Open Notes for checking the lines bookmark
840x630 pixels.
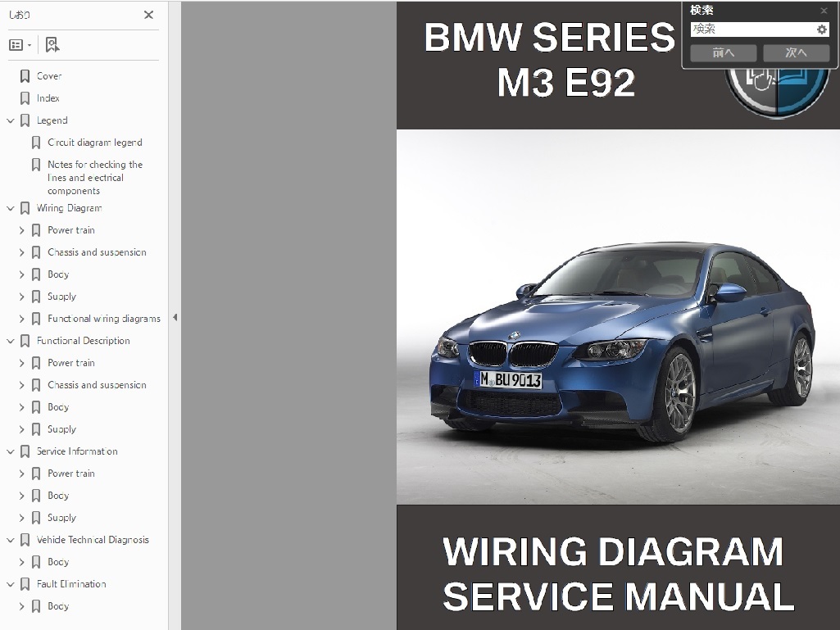tap(95, 177)
